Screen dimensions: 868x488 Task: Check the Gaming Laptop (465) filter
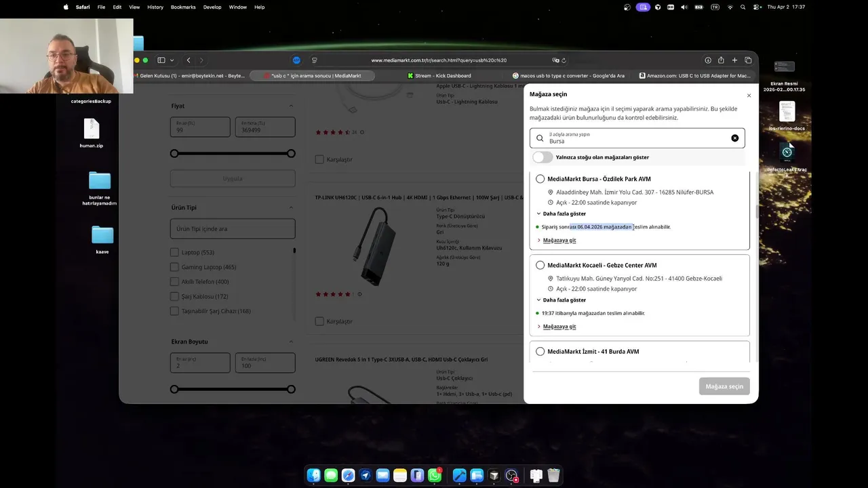174,267
